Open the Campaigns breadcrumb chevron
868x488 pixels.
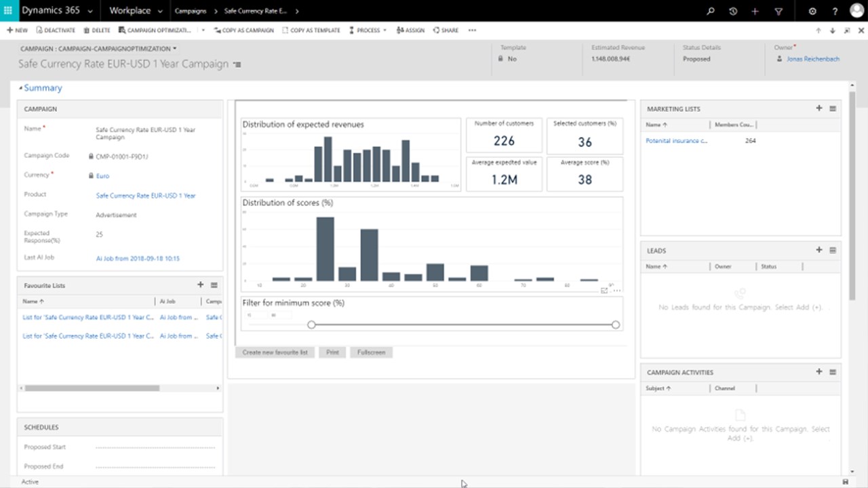coord(214,12)
